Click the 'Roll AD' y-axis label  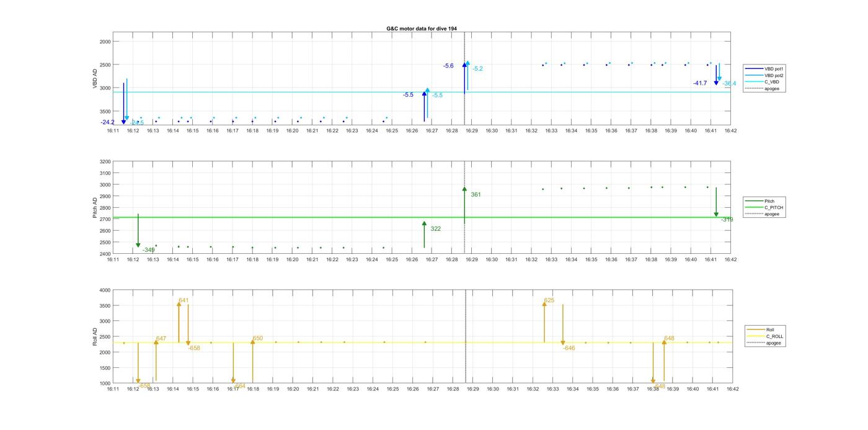pyautogui.click(x=95, y=336)
